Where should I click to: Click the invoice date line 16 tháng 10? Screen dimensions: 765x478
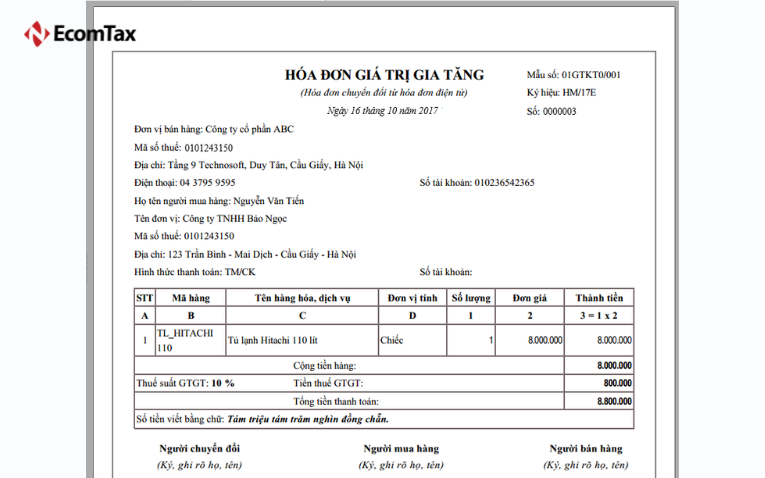383,110
